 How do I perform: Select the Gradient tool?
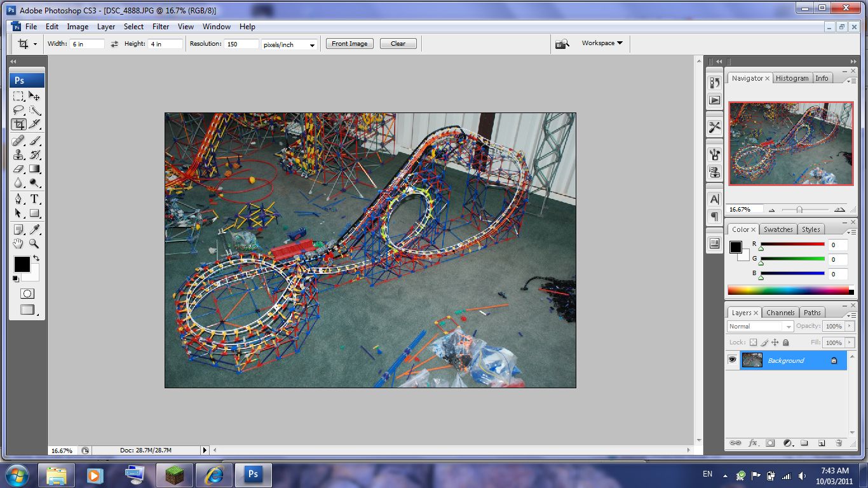(34, 168)
